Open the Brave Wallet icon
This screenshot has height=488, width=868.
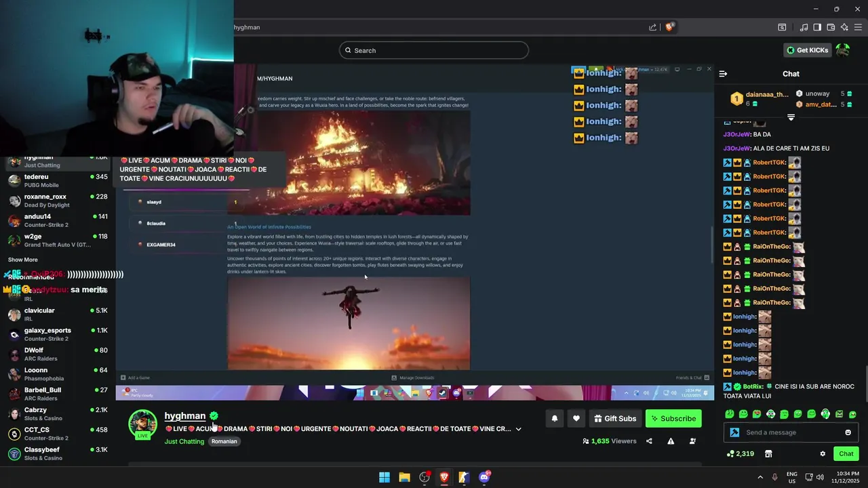(831, 27)
